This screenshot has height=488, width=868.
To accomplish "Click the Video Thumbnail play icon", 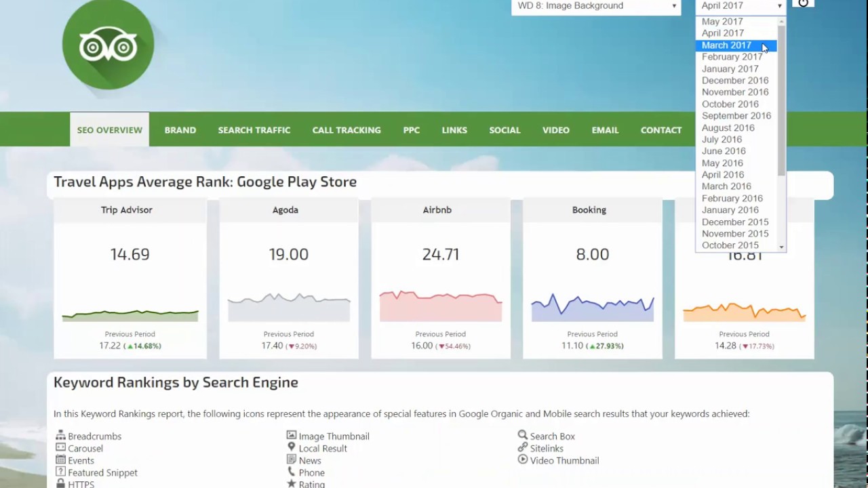I will click(x=523, y=460).
